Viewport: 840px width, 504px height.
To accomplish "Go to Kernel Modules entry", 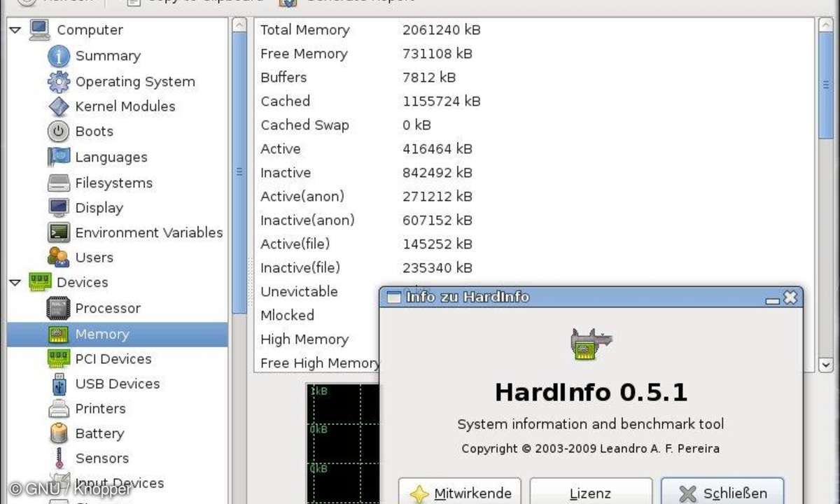I will pos(125,106).
